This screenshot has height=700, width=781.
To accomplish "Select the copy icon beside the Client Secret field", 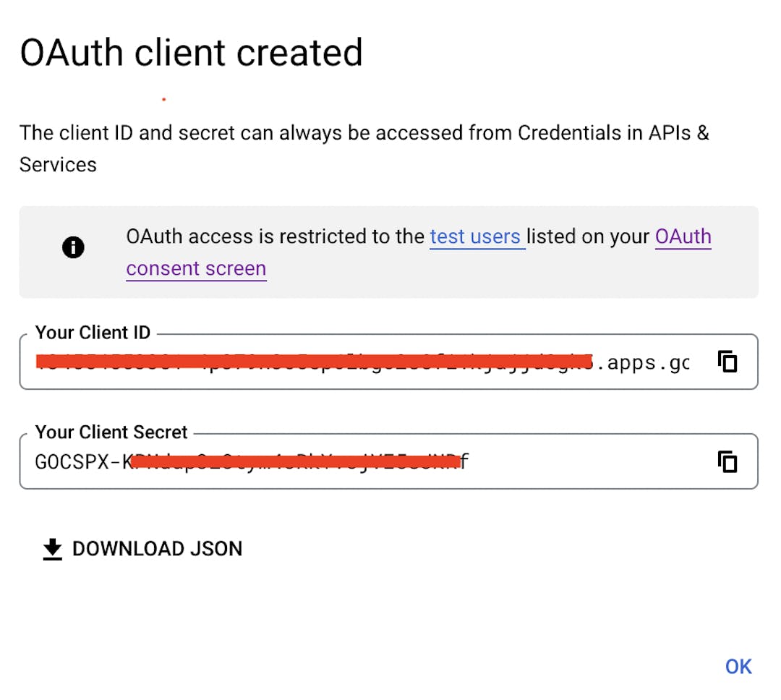I will [727, 461].
